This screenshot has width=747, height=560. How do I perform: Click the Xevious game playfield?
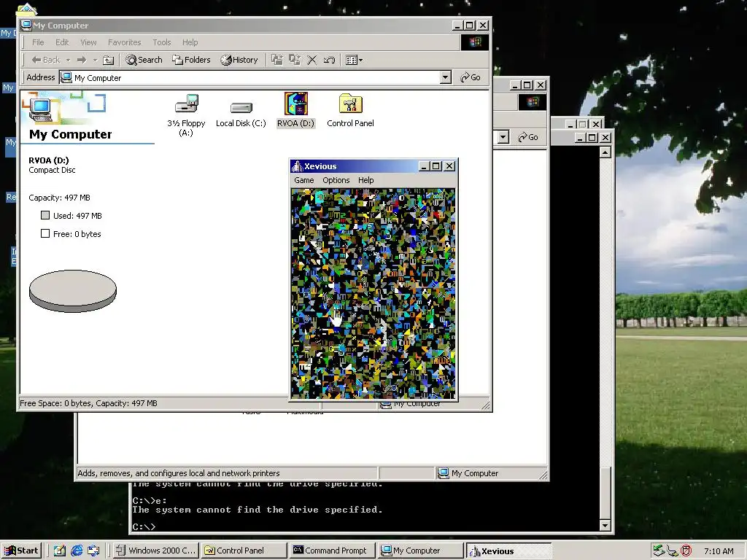(x=373, y=293)
